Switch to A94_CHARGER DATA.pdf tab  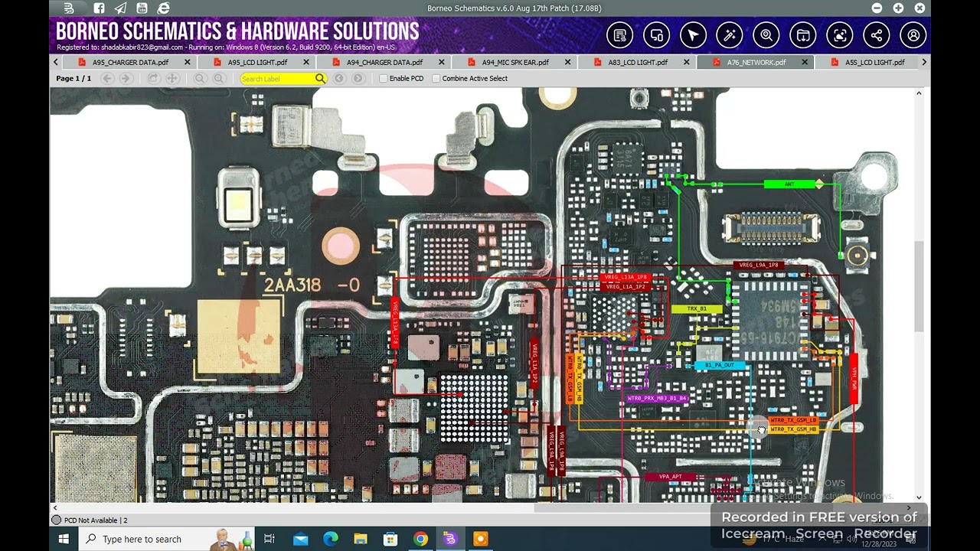(x=383, y=62)
